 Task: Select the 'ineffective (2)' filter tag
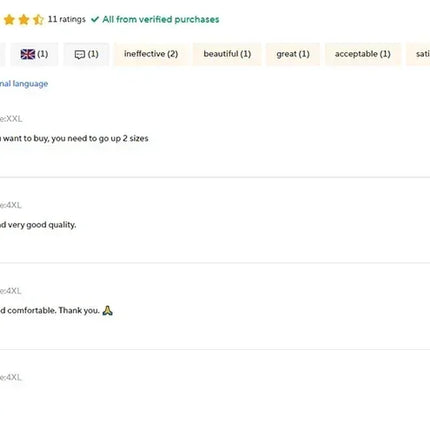151,54
